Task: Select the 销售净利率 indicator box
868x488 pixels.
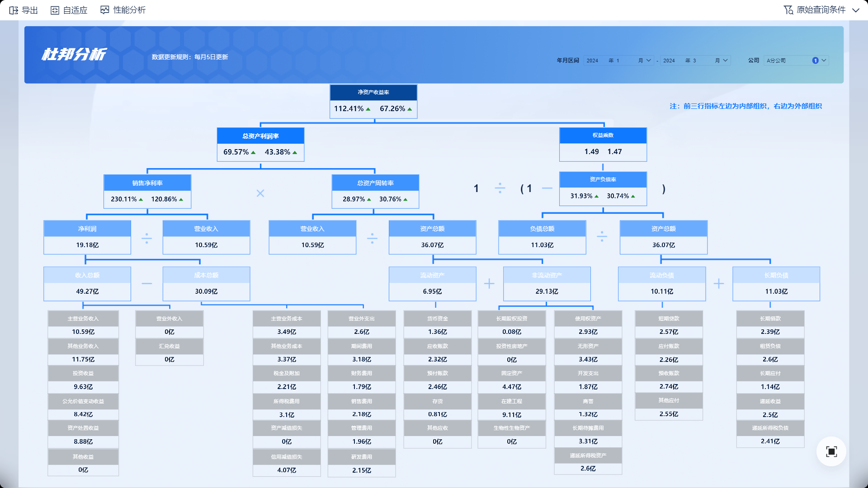Action: (147, 192)
